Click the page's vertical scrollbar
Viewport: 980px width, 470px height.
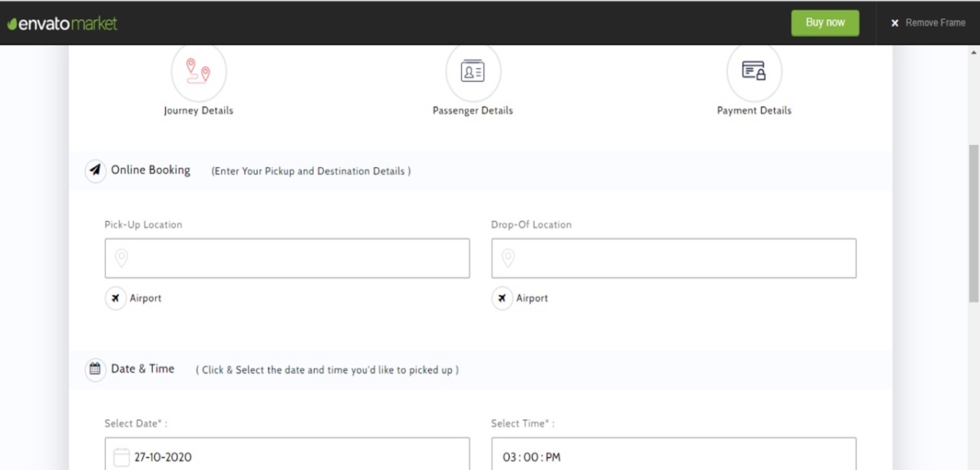pos(973,222)
